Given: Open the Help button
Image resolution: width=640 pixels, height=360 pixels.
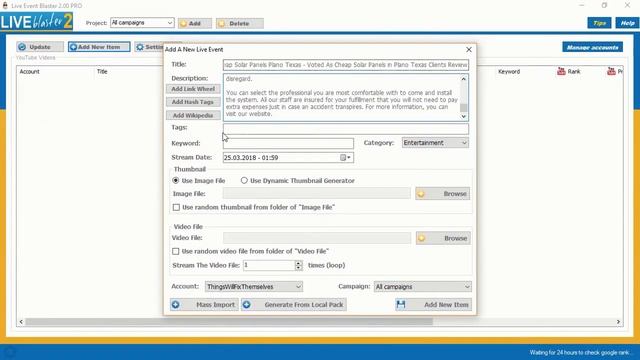Looking at the screenshot, I should pyautogui.click(x=627, y=23).
